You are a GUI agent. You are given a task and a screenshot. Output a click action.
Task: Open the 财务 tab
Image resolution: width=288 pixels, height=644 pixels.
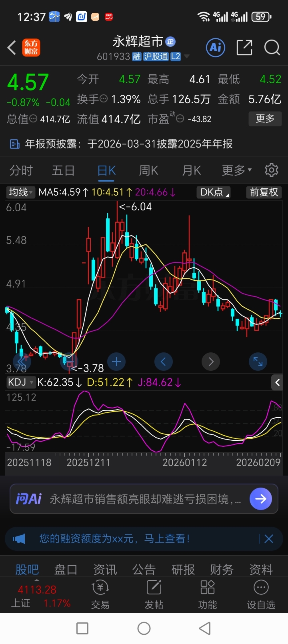222,569
